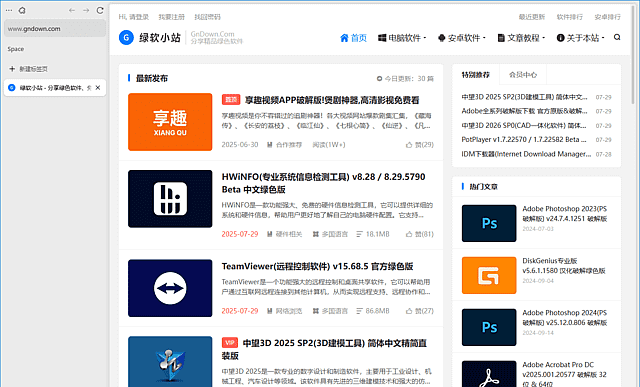Click the browser home icon
This screenshot has width=640, height=387.
22,10
